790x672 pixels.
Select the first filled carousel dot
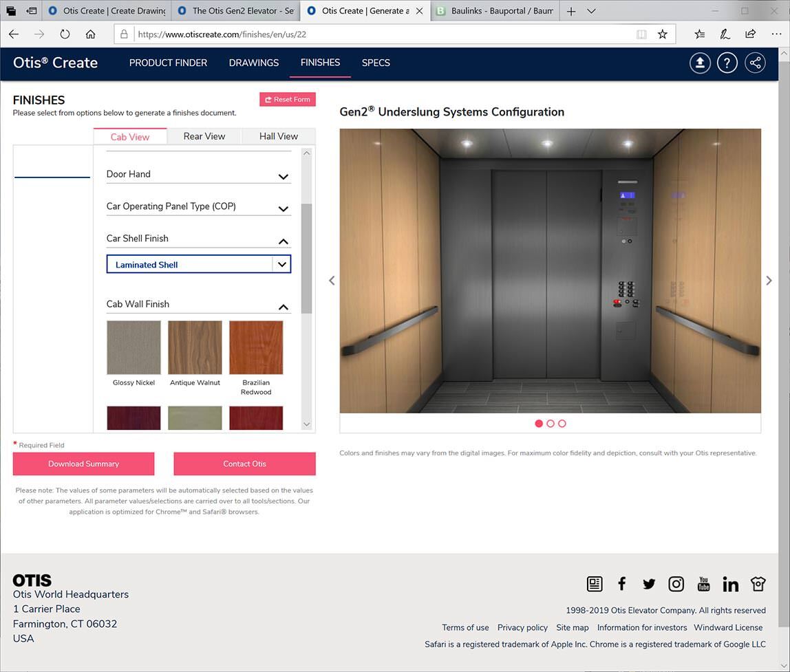[x=539, y=424]
